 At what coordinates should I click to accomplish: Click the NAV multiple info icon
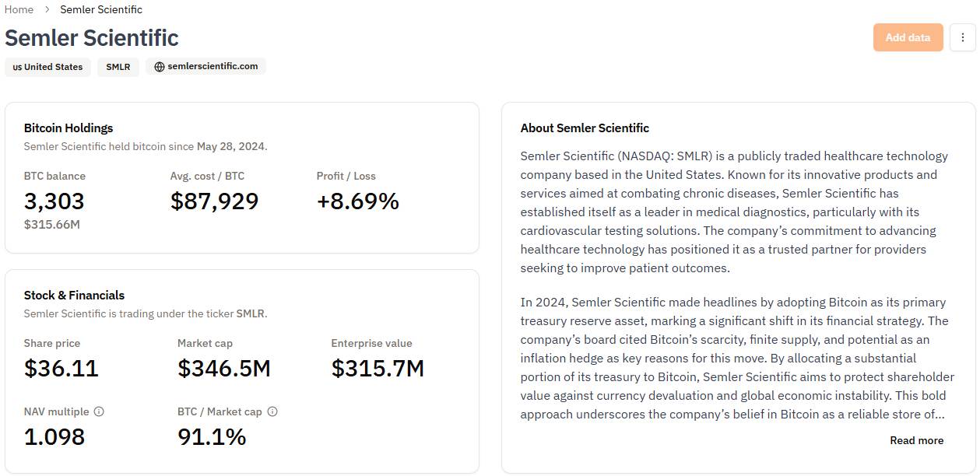tap(99, 411)
